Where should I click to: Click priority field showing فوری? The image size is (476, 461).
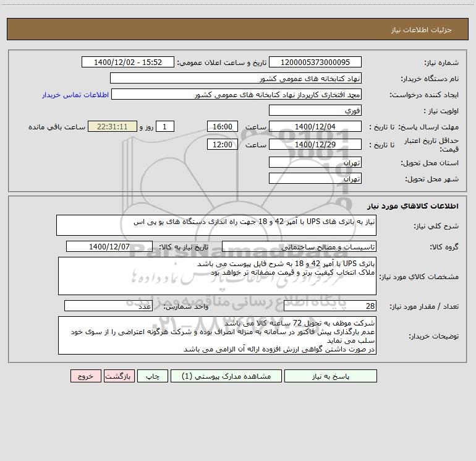315,110
